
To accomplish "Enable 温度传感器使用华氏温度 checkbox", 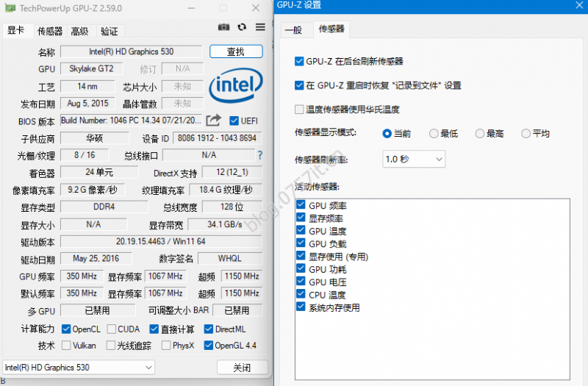I will coord(299,110).
